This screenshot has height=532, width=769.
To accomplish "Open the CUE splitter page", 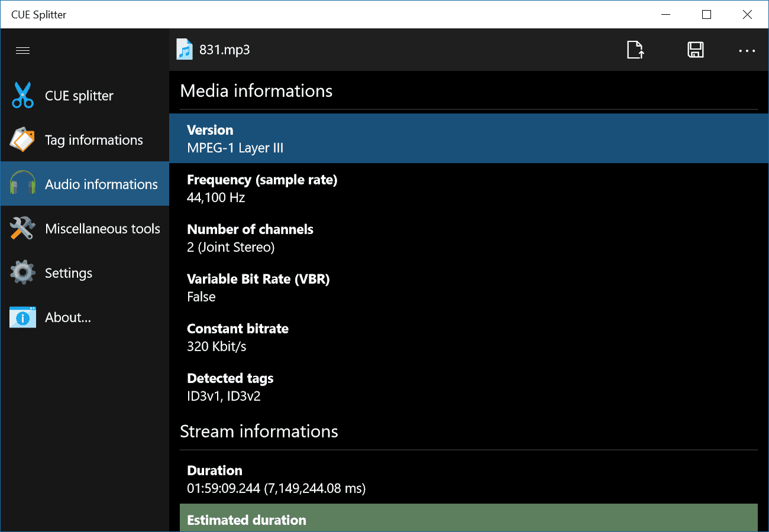I will 79,96.
